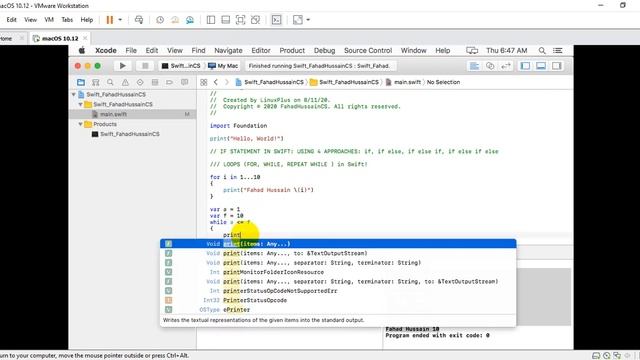This screenshot has width=640, height=360.
Task: Stop the running program in Xcode
Action: pyautogui.click(x=144, y=66)
